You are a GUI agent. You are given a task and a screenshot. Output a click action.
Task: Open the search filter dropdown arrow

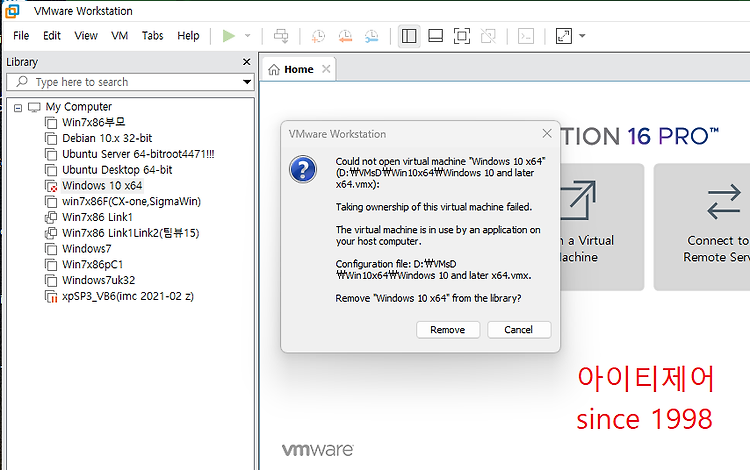coord(247,82)
